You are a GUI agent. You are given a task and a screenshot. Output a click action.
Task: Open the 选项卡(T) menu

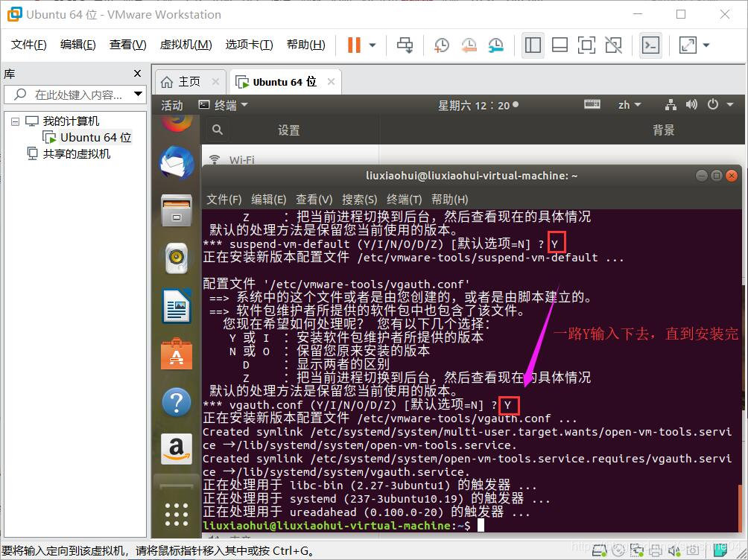tap(249, 45)
